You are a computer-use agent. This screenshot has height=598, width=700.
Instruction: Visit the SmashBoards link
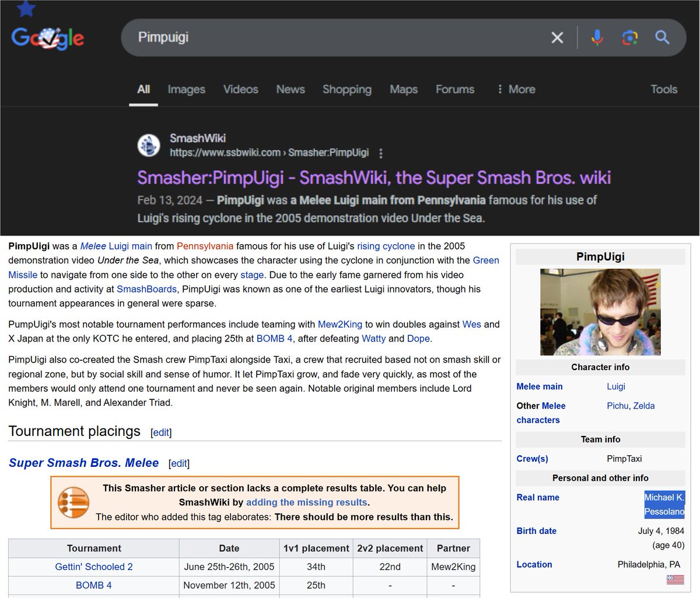tap(146, 289)
